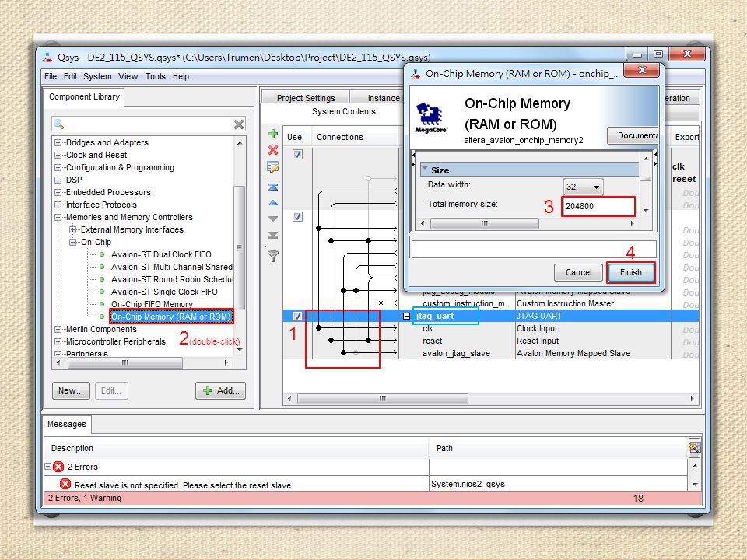This screenshot has height=560, width=747.
Task: Select the Component Library tab
Action: coord(84,96)
